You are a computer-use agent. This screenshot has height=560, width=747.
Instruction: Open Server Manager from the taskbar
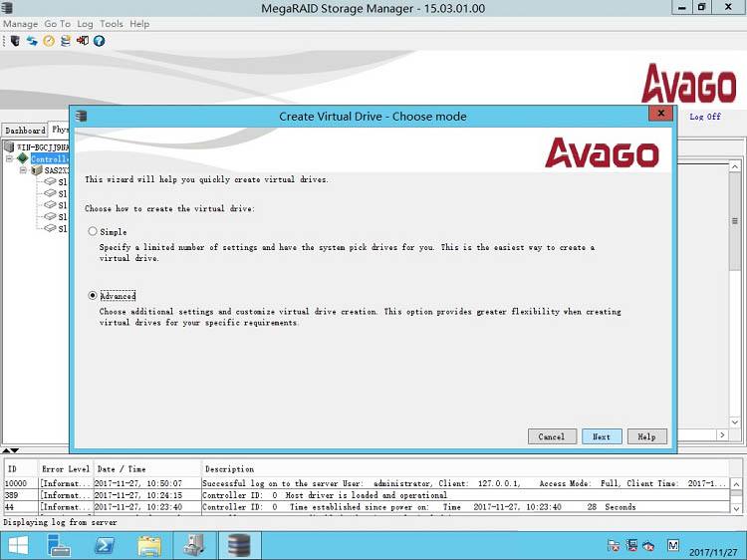(x=59, y=546)
